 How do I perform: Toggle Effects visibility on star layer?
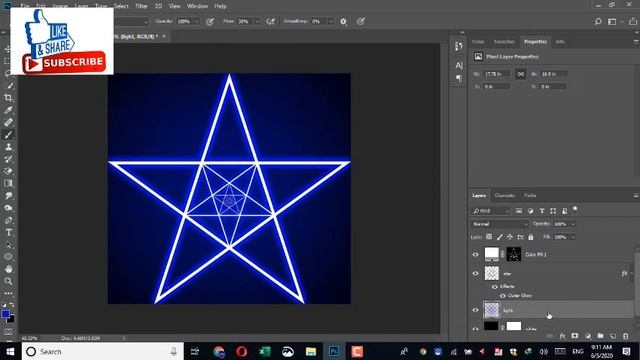coord(495,287)
